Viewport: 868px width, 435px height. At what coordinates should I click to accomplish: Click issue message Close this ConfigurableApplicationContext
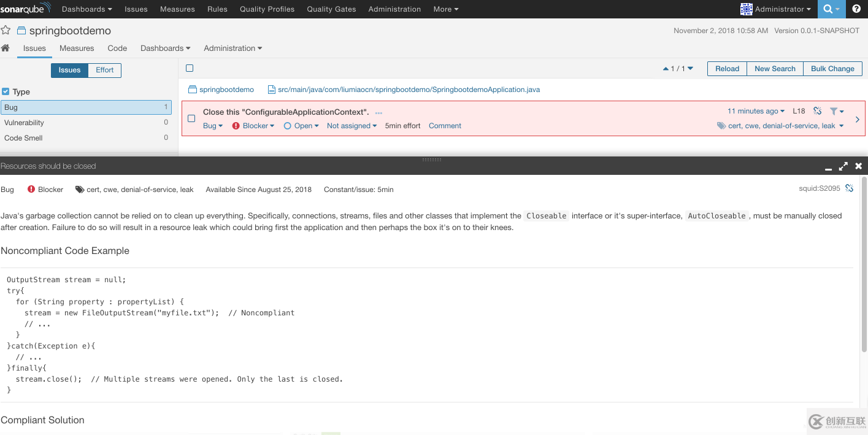point(286,112)
